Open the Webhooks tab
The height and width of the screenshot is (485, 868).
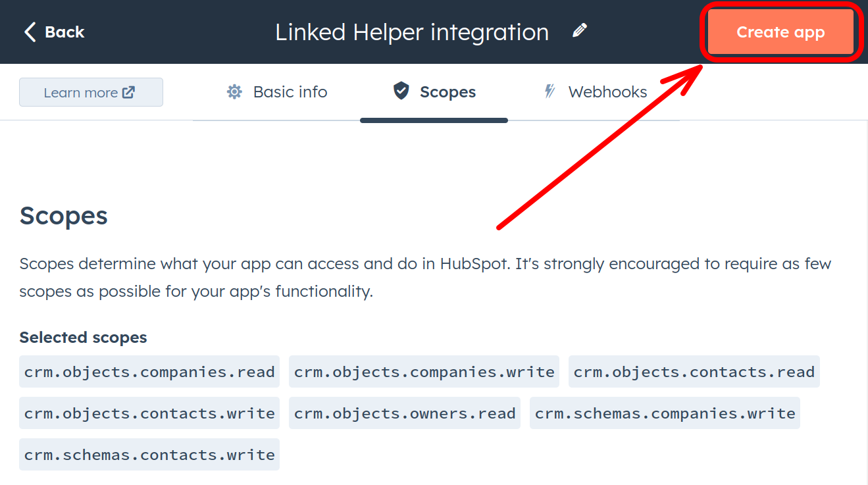[x=596, y=92]
